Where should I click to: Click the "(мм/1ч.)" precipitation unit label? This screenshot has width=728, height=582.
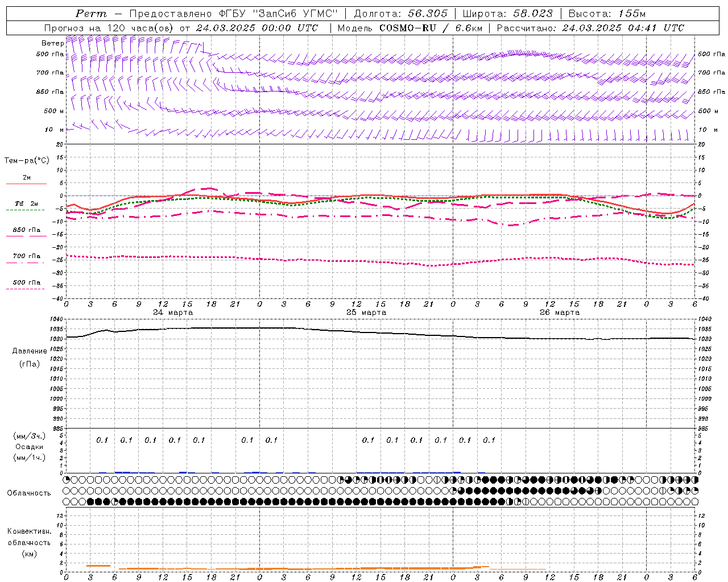pos(30,458)
